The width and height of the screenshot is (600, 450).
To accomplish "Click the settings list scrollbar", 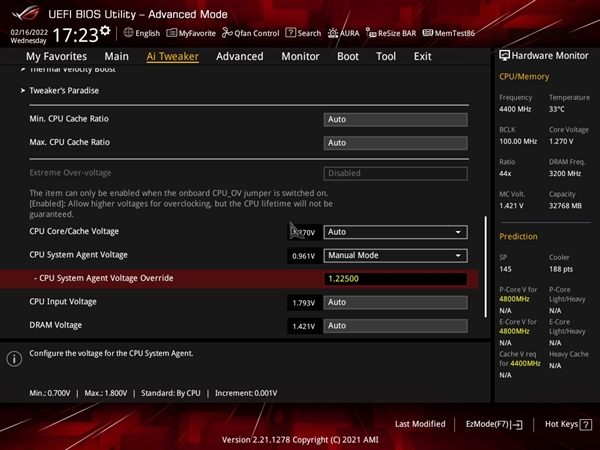I will [486, 266].
